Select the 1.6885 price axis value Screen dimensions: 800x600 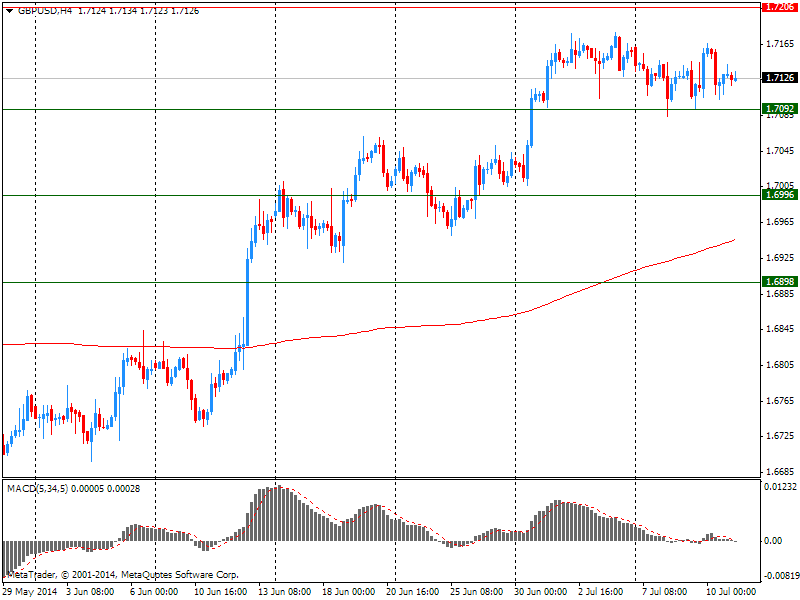tap(780, 294)
